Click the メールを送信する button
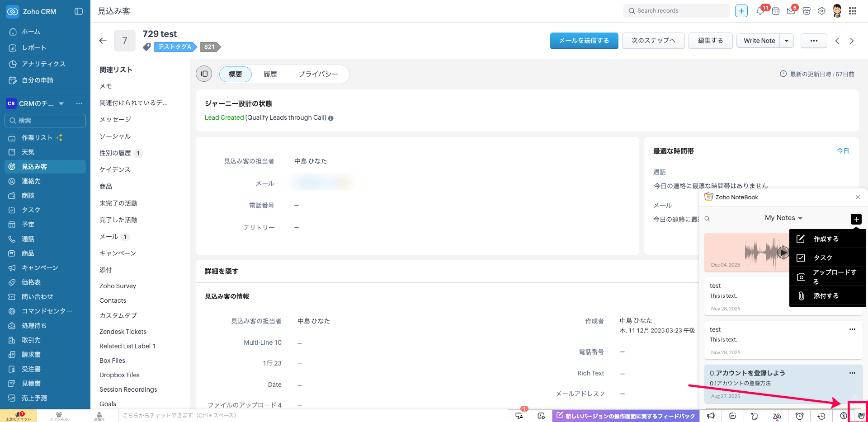 584,41
